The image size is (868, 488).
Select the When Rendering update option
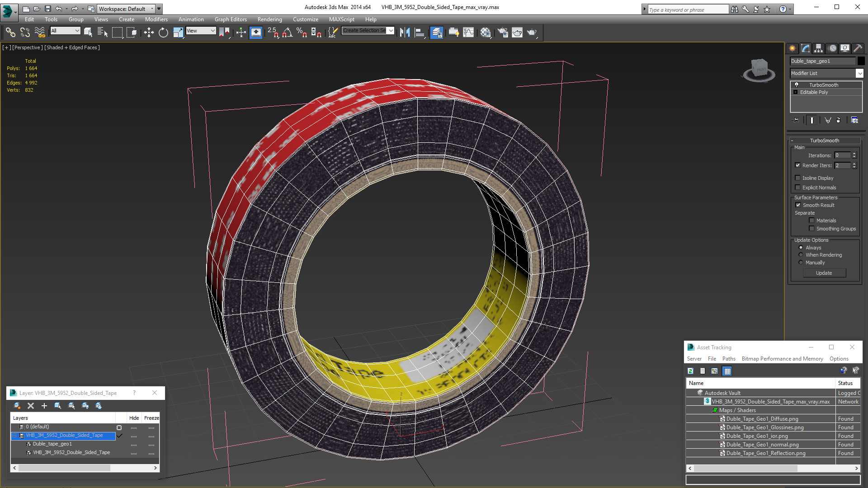click(801, 255)
